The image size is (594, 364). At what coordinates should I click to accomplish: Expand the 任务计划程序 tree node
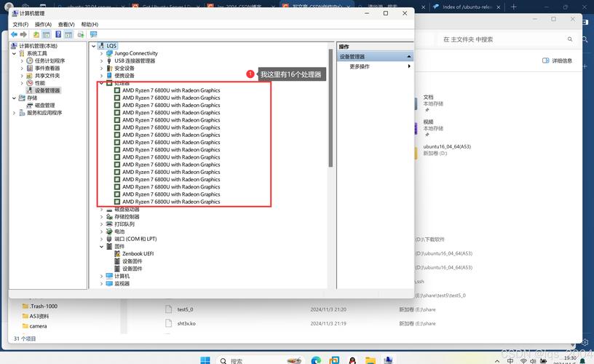tap(22, 60)
